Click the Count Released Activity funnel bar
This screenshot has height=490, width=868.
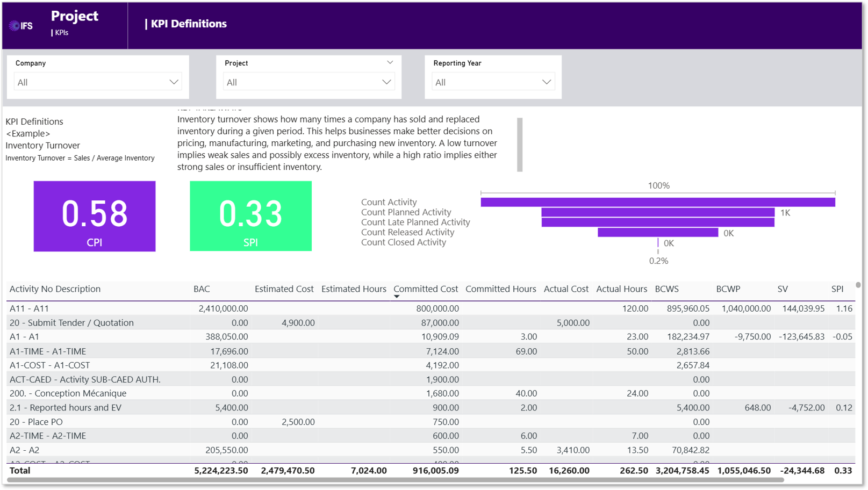click(x=658, y=233)
